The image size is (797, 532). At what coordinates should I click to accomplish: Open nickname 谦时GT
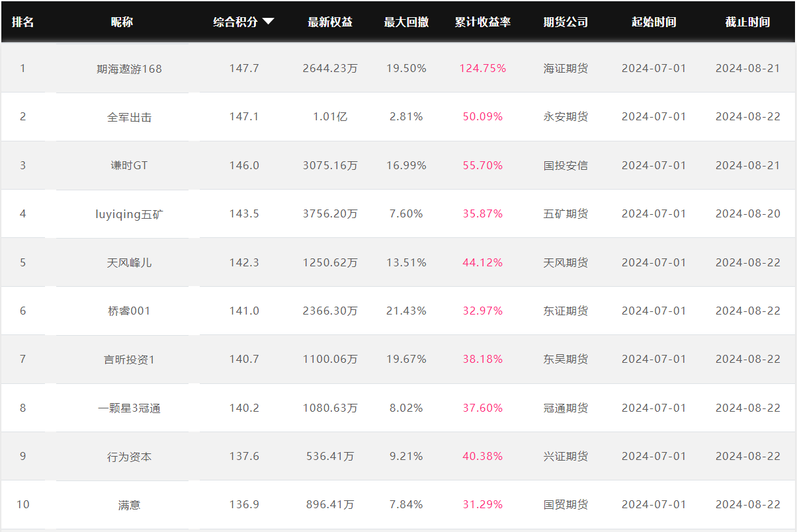coord(129,165)
